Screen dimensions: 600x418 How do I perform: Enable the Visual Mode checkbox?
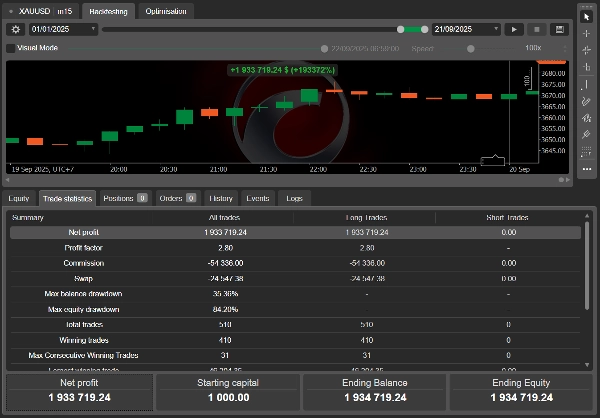11,48
